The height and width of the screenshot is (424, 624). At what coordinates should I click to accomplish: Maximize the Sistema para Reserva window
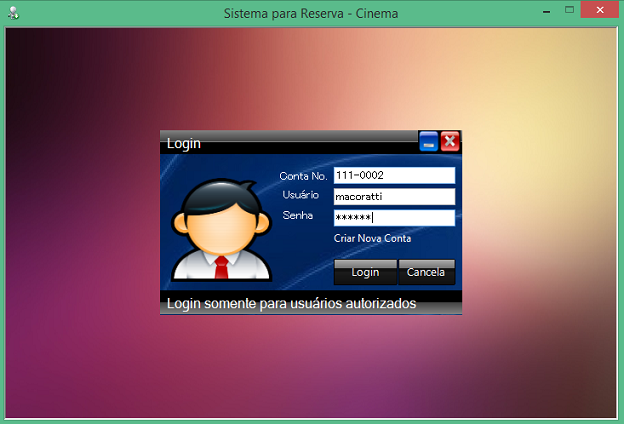click(569, 10)
